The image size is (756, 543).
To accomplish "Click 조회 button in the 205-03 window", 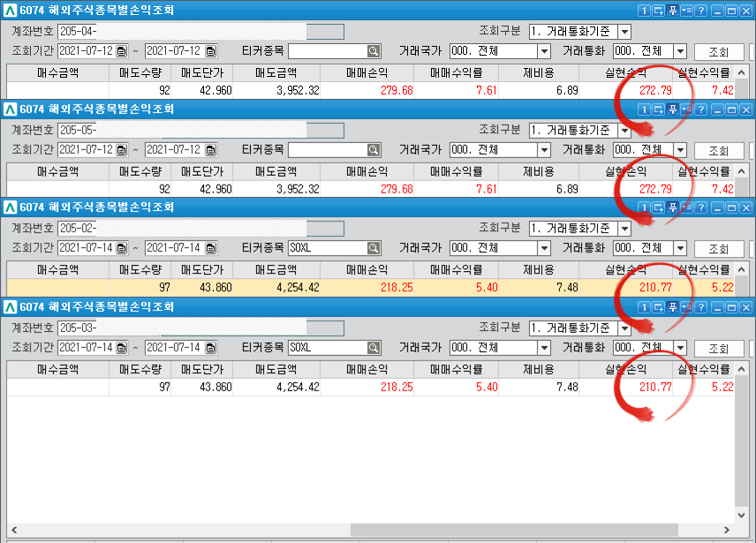I will click(719, 349).
